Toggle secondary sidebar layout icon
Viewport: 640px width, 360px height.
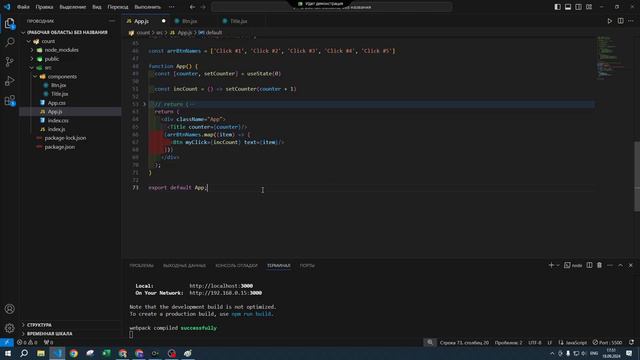578,7
